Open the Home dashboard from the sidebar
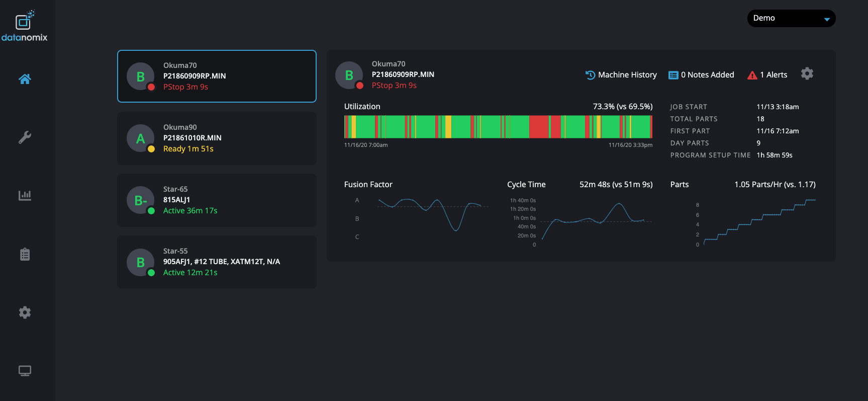The width and height of the screenshot is (868, 401). click(x=25, y=79)
